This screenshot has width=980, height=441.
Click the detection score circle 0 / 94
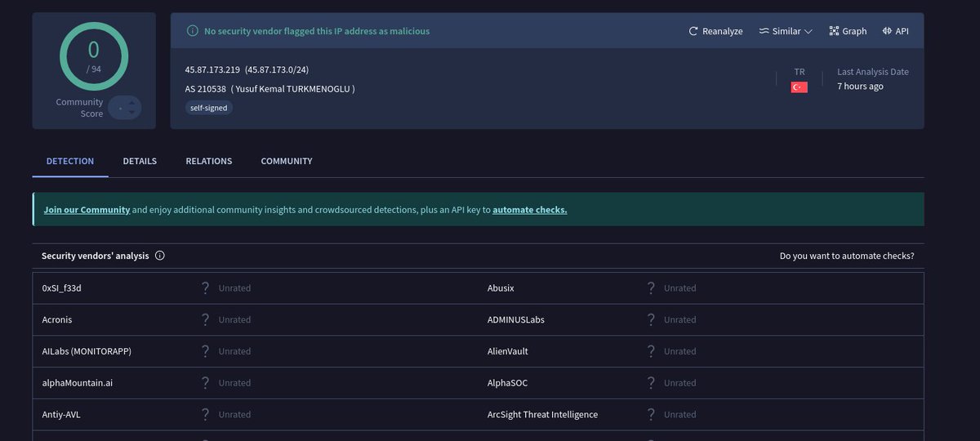pyautogui.click(x=94, y=56)
